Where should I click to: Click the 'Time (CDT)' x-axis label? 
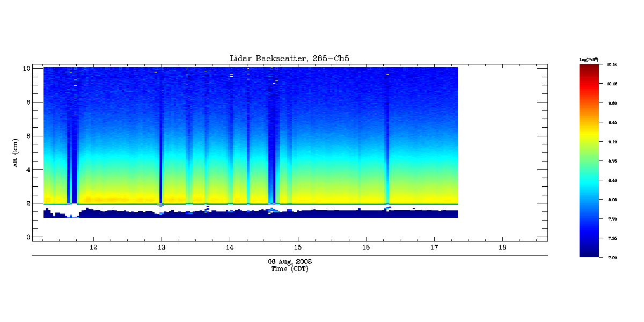290,269
